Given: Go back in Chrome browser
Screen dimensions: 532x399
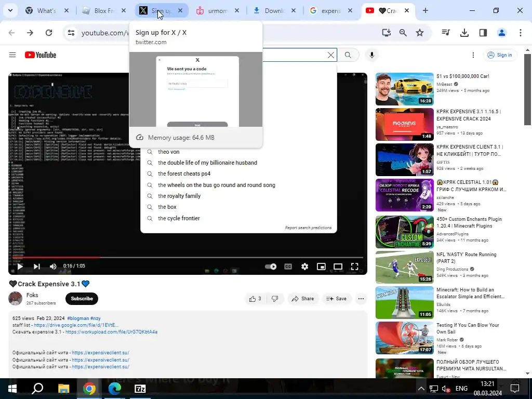Looking at the screenshot, I should (11, 33).
